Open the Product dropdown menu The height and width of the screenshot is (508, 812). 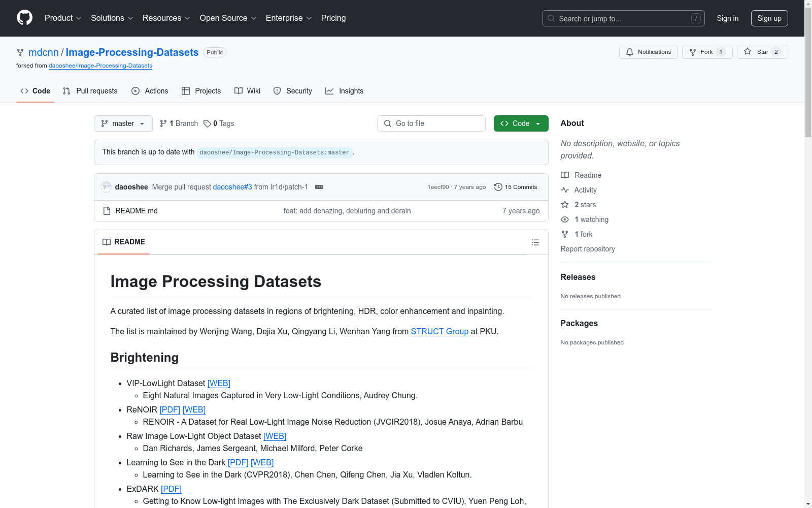point(63,18)
